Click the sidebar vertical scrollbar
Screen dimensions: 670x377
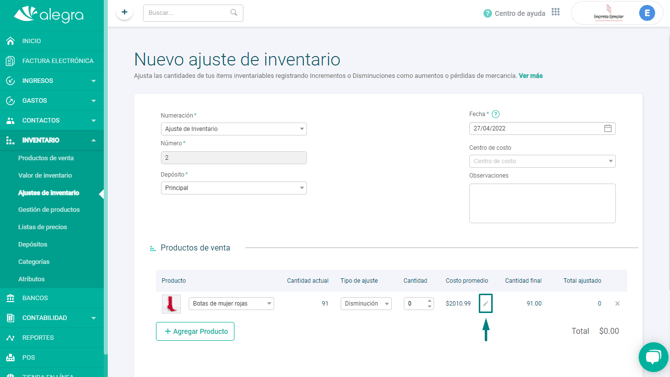pyautogui.click(x=106, y=177)
